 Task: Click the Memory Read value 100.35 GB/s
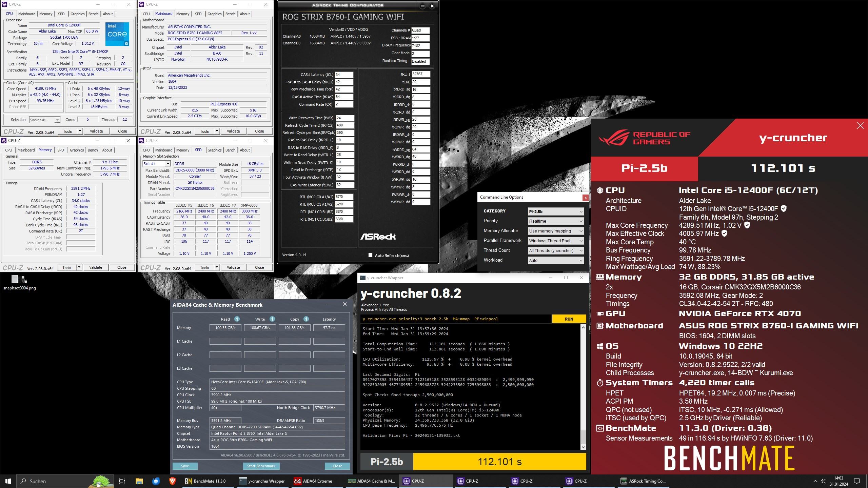[225, 328]
